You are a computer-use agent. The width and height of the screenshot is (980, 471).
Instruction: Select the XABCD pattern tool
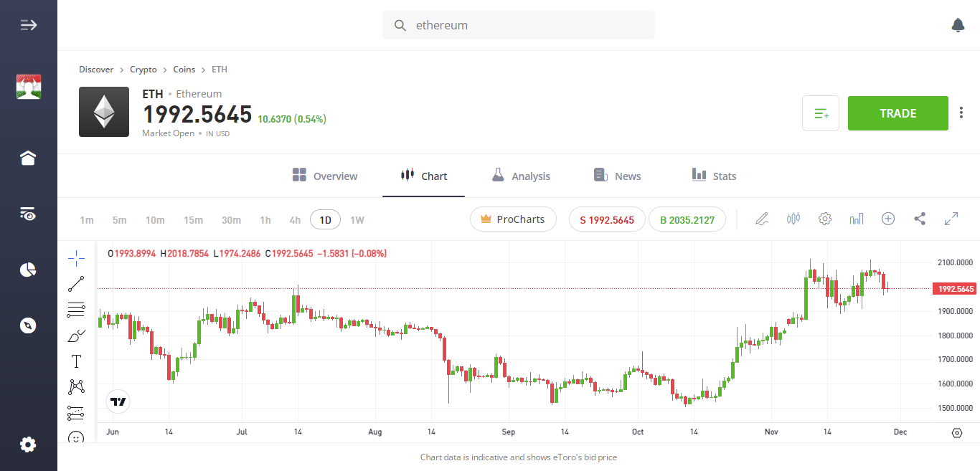(x=76, y=386)
